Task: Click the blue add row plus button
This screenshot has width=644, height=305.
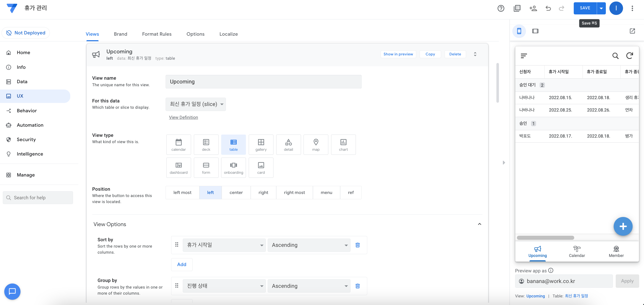Action: click(623, 226)
